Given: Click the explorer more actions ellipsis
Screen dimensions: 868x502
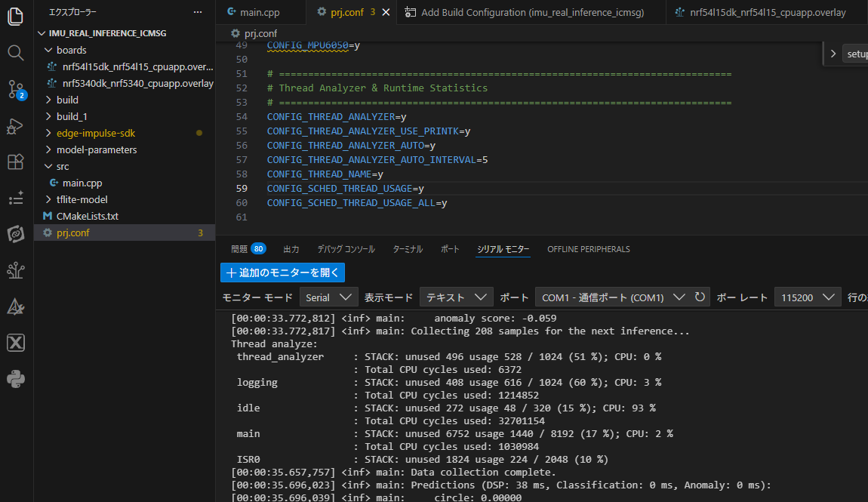Looking at the screenshot, I should pyautogui.click(x=198, y=12).
